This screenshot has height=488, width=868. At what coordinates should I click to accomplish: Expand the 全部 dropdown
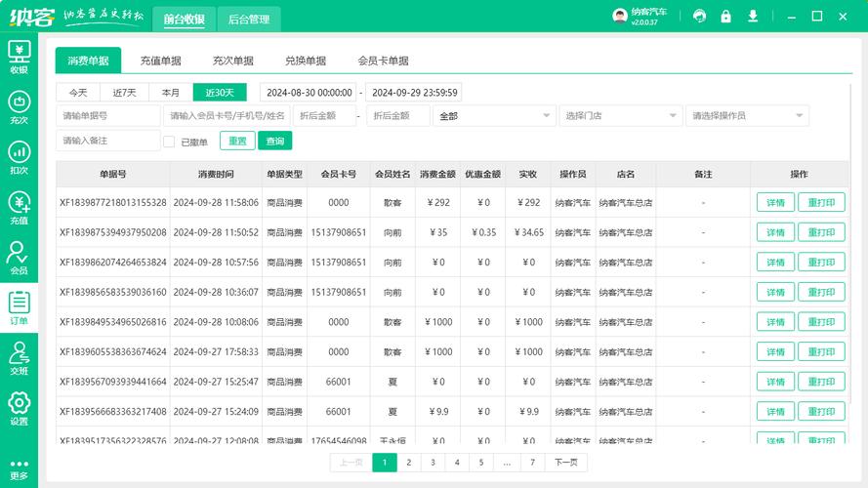494,115
